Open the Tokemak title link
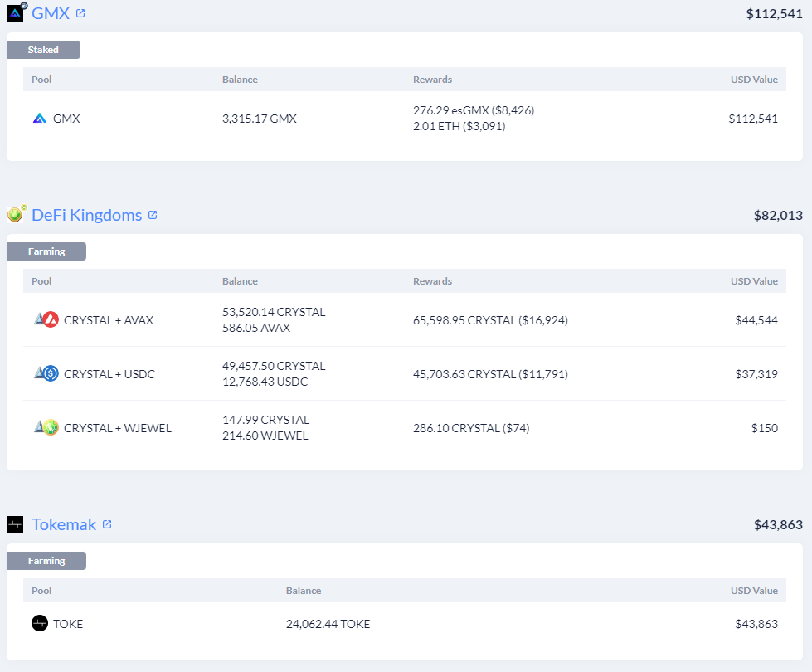This screenshot has height=672, width=812. tap(64, 524)
